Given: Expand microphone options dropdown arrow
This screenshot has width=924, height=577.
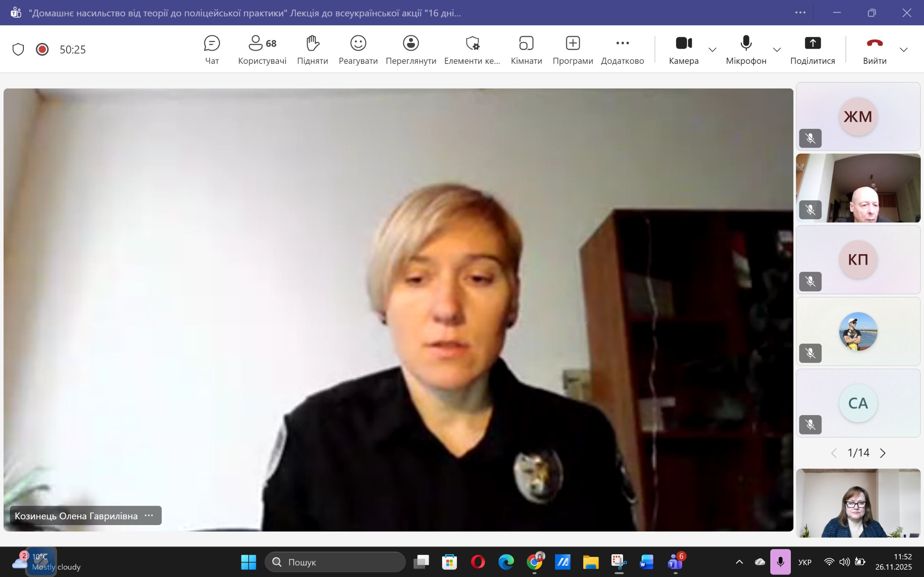Looking at the screenshot, I should (777, 50).
